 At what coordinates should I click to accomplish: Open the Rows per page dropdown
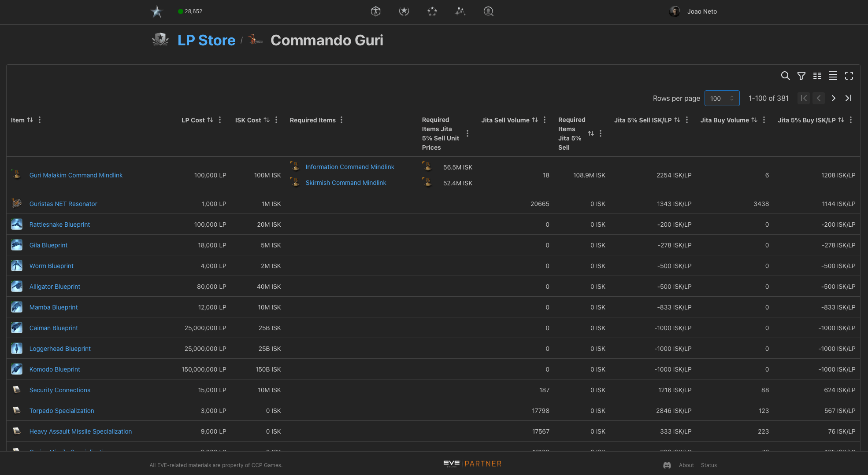pyautogui.click(x=722, y=98)
